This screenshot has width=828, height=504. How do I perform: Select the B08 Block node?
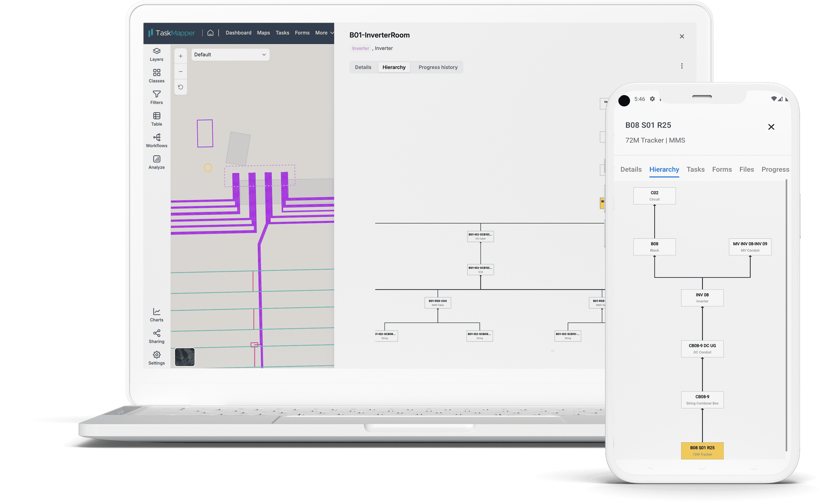pos(654,247)
